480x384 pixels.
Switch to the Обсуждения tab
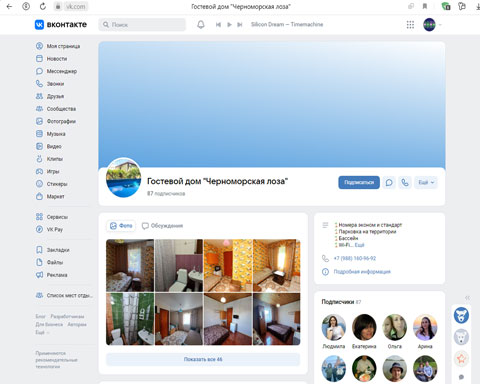point(162,226)
